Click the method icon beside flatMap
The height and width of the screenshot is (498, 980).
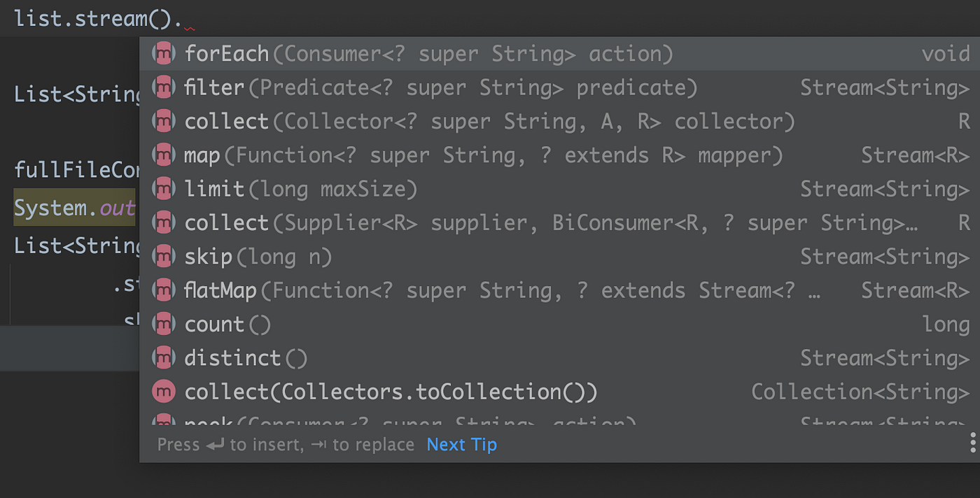(163, 290)
